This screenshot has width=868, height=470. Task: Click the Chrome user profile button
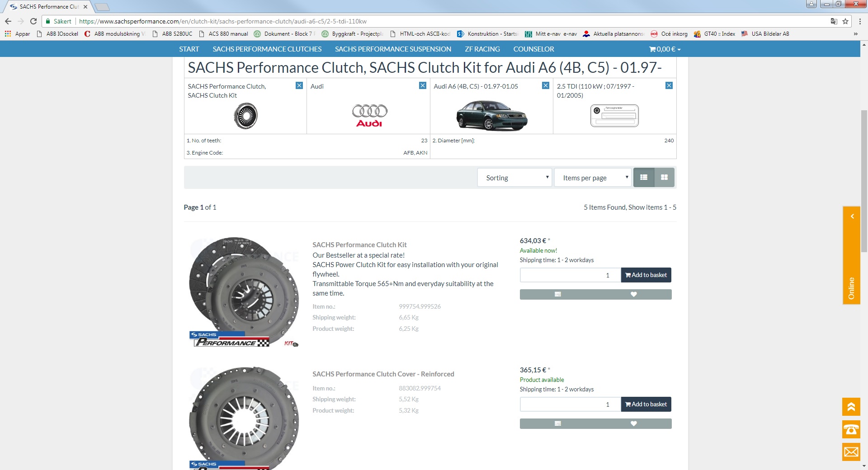[811, 4]
